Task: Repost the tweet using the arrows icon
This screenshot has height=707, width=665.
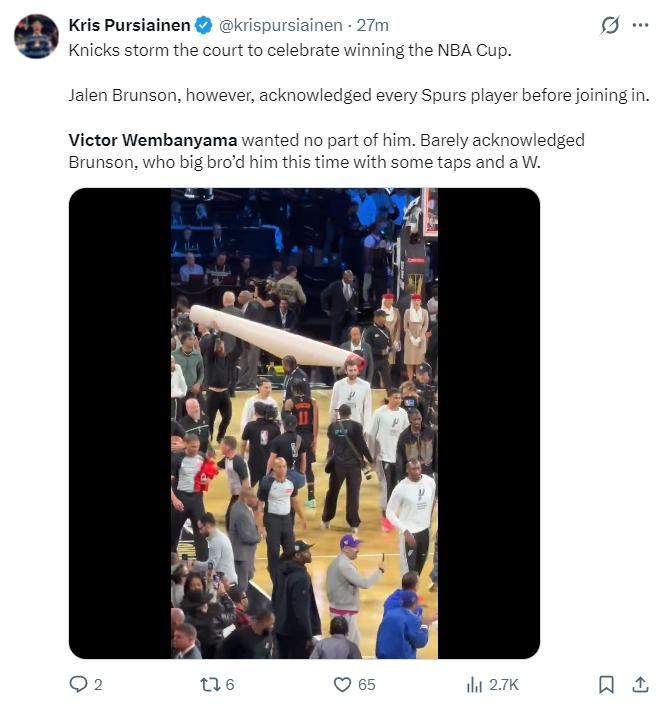Action: point(210,684)
